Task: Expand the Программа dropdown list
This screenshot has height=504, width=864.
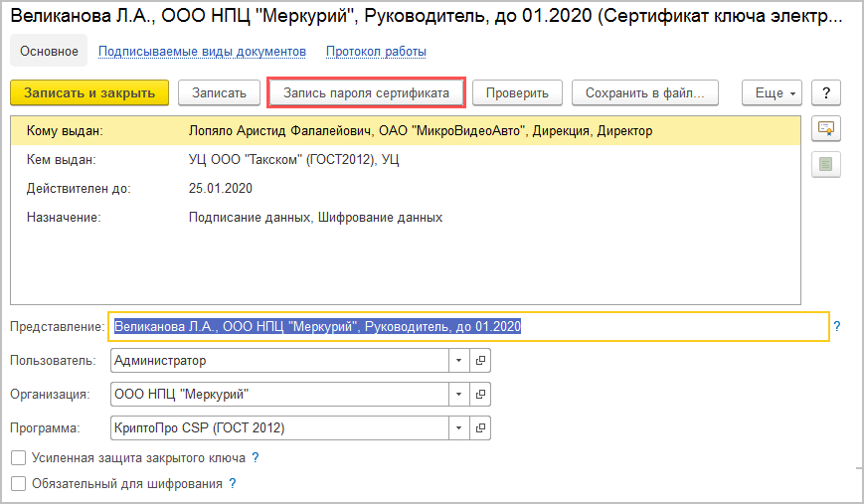Action: pos(459,428)
